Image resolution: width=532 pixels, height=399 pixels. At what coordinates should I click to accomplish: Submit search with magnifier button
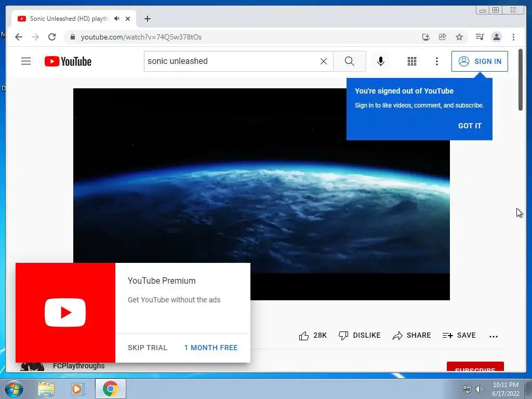pyautogui.click(x=350, y=61)
